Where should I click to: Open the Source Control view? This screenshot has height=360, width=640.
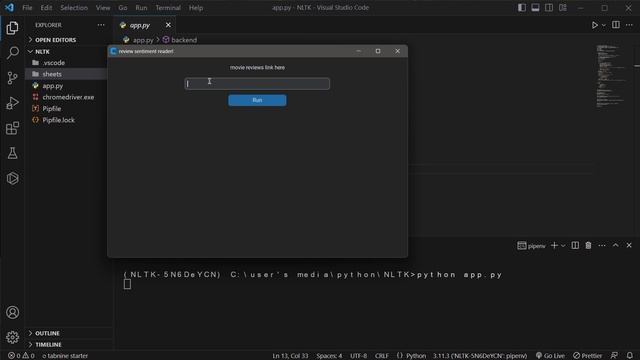click(12, 78)
